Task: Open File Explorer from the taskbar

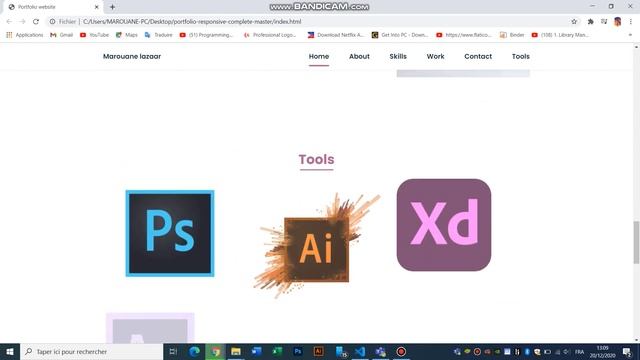Action: click(236, 351)
